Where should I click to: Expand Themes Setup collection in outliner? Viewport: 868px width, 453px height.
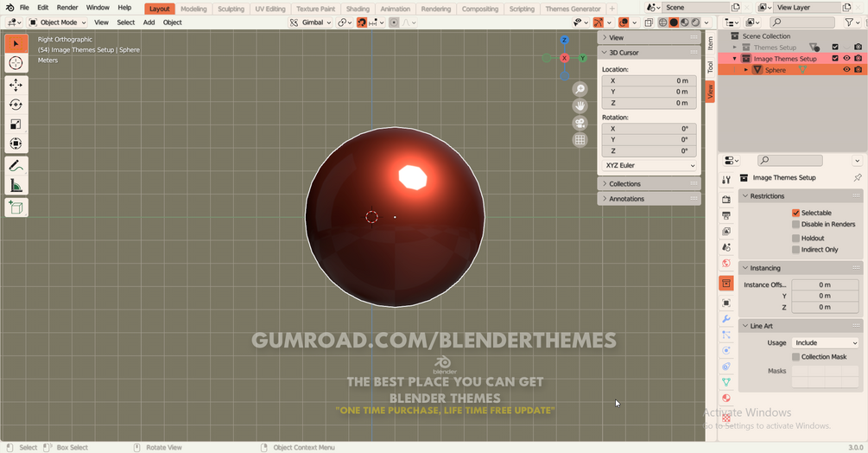click(x=735, y=48)
